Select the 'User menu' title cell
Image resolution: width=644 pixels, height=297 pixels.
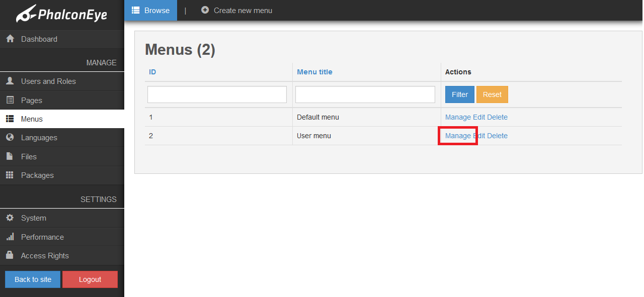point(367,136)
